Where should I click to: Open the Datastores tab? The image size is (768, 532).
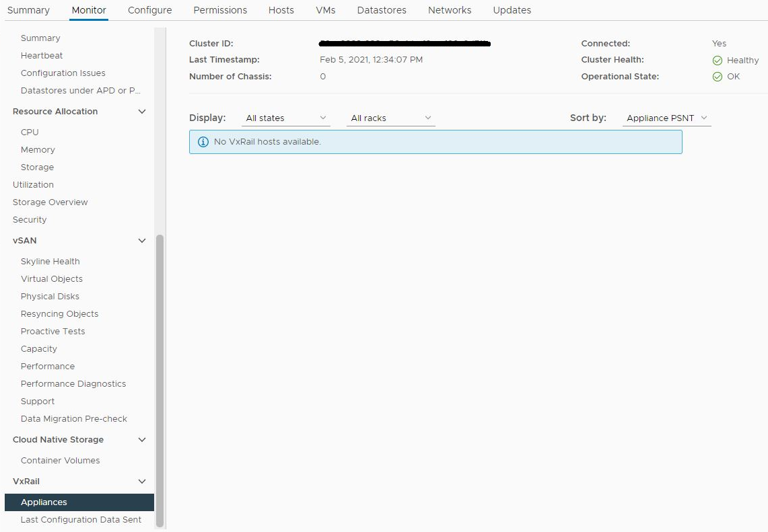pyautogui.click(x=382, y=10)
